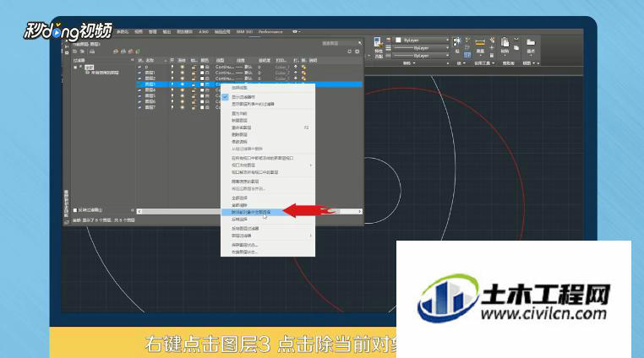Click 全部选择 in context menu
644x358 pixels.
click(x=239, y=198)
